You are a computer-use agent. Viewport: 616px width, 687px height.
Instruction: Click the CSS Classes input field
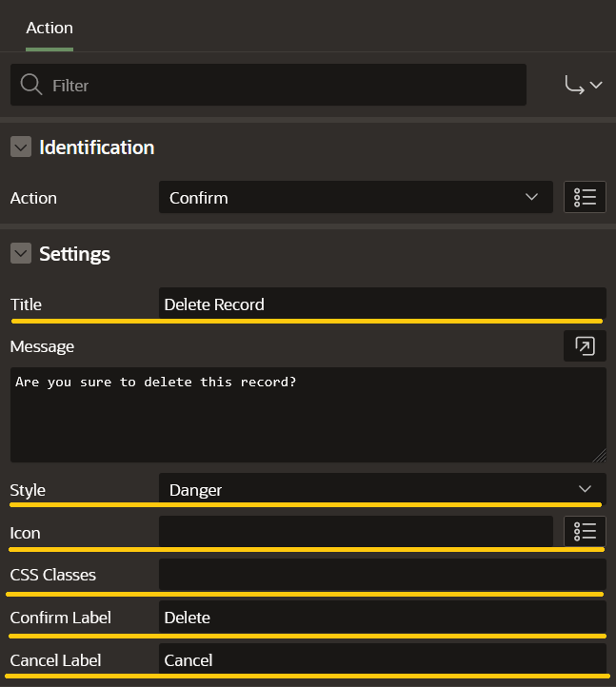pyautogui.click(x=381, y=575)
